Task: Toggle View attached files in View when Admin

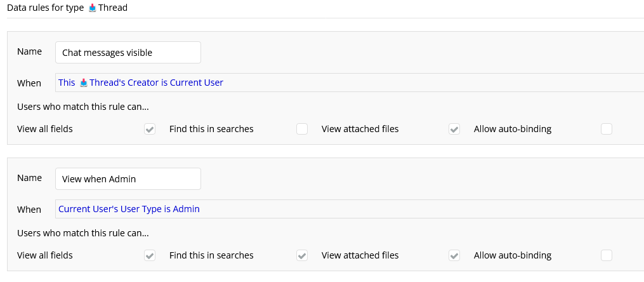Action: pos(454,255)
